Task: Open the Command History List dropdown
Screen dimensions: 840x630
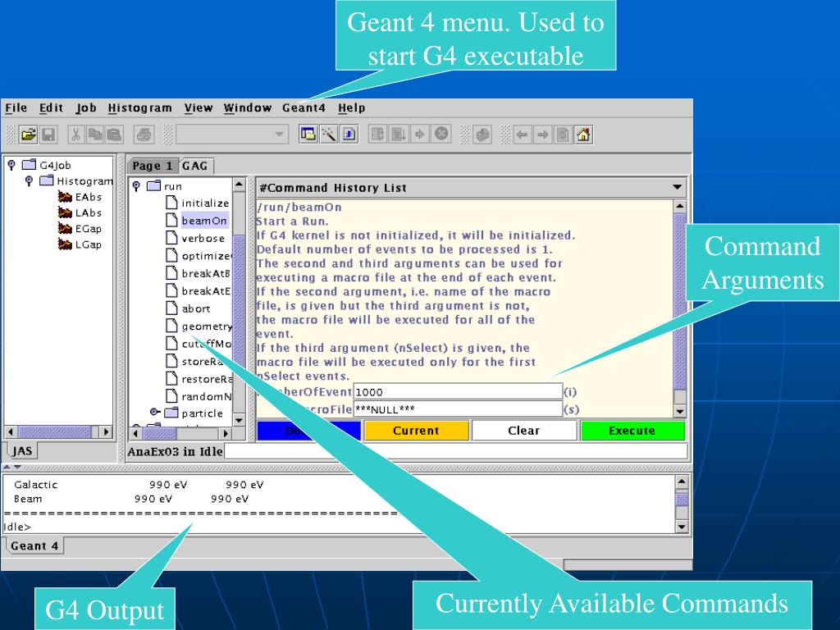Action: click(677, 187)
